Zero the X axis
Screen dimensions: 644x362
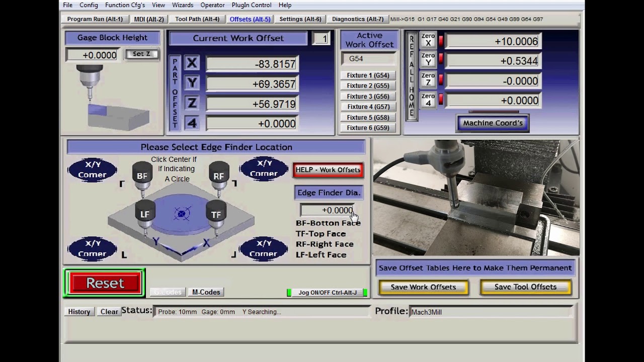[428, 40]
